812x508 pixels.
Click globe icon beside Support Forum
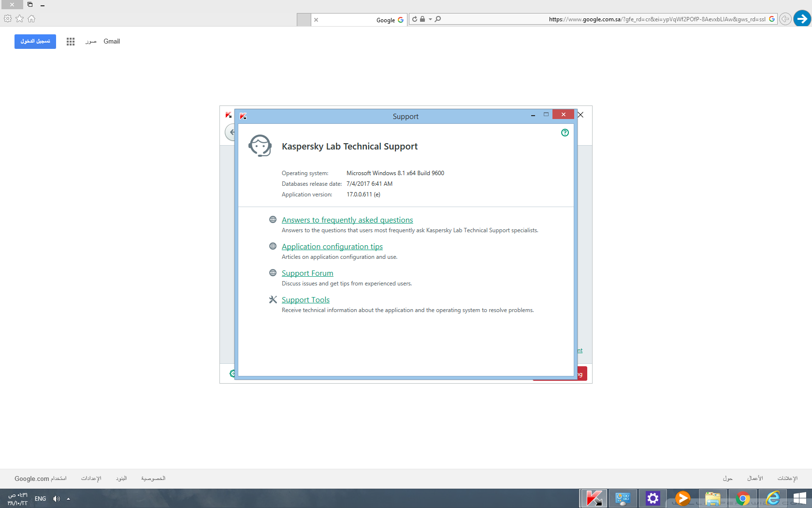pyautogui.click(x=273, y=273)
